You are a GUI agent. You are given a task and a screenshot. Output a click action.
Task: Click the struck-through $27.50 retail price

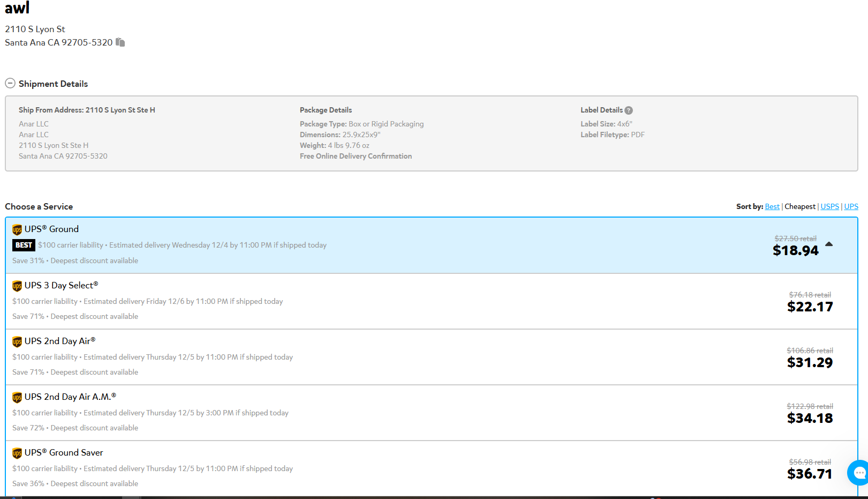click(796, 239)
